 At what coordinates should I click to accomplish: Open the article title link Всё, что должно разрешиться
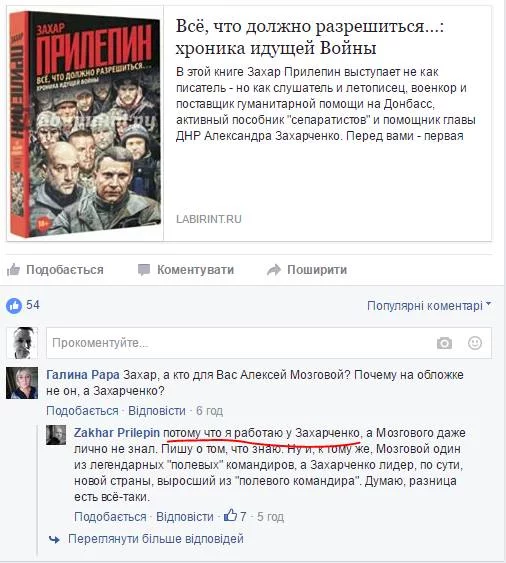coord(310,37)
